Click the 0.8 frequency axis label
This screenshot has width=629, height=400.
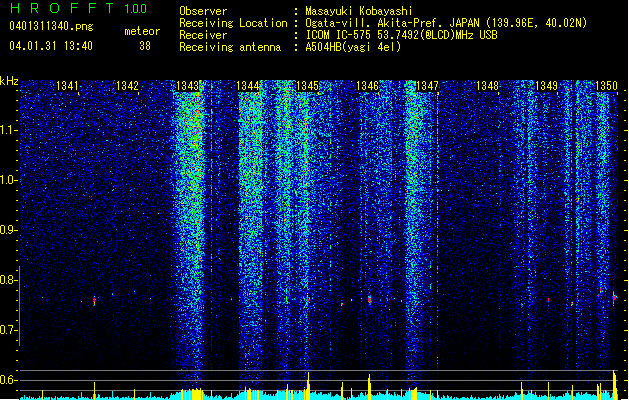8,280
